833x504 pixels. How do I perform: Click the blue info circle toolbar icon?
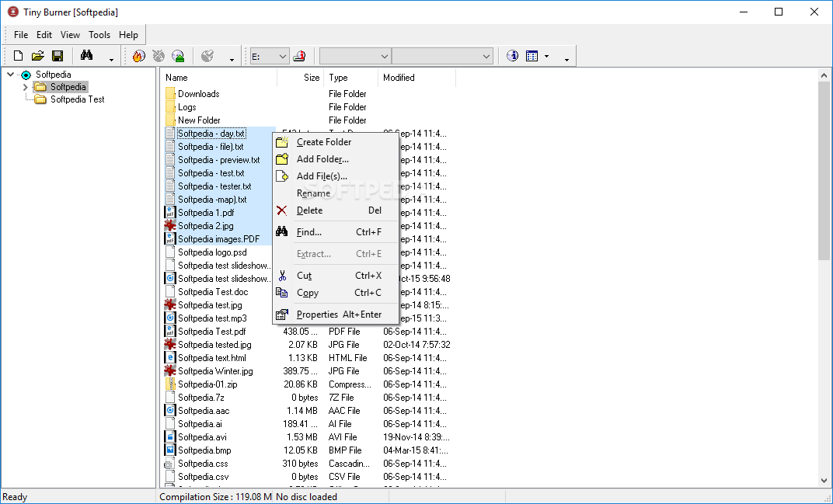[x=512, y=56]
